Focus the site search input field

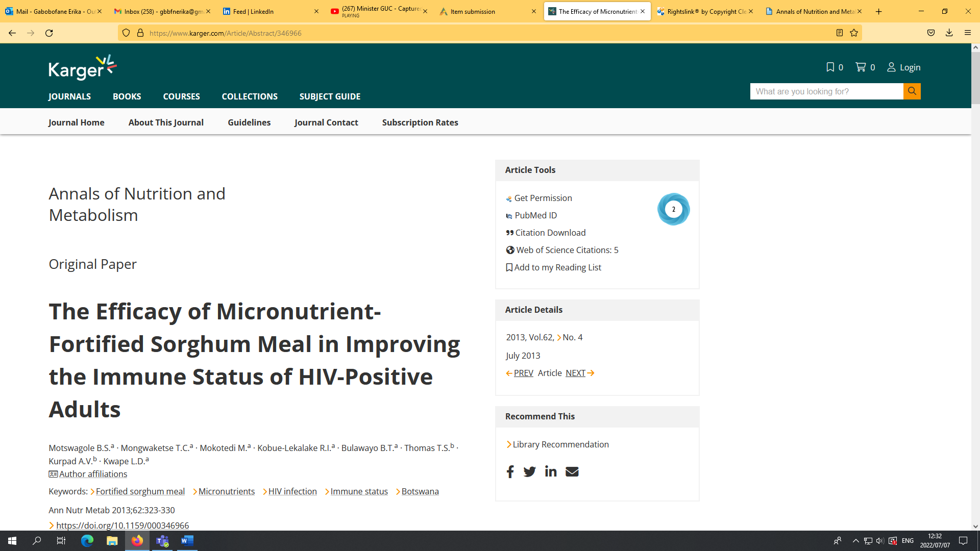pyautogui.click(x=827, y=91)
